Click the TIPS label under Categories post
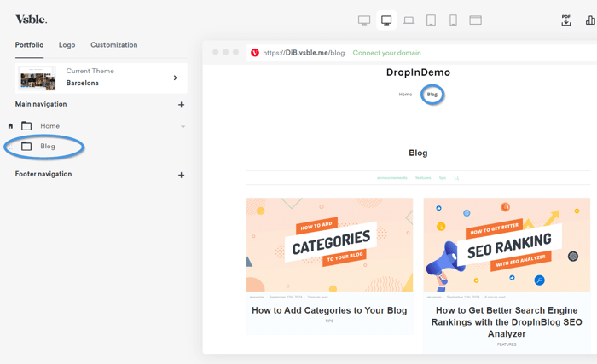Image resolution: width=597 pixels, height=364 pixels. [329, 321]
